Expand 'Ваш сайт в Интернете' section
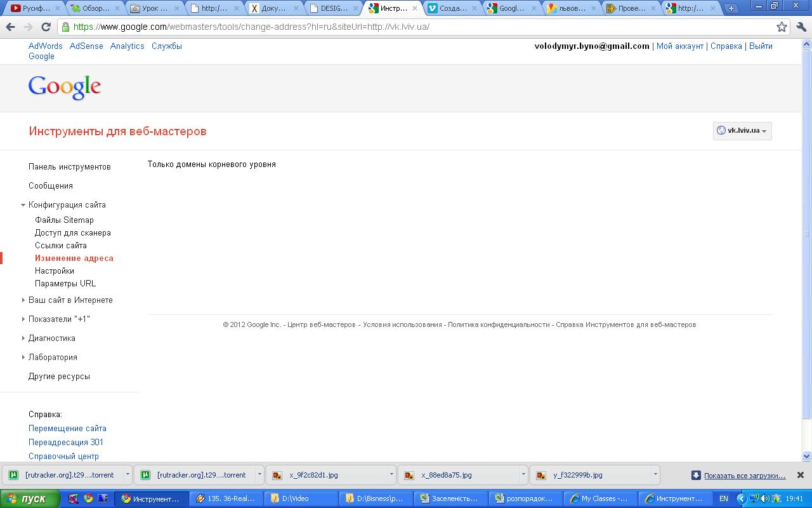The image size is (812, 508). (x=23, y=300)
